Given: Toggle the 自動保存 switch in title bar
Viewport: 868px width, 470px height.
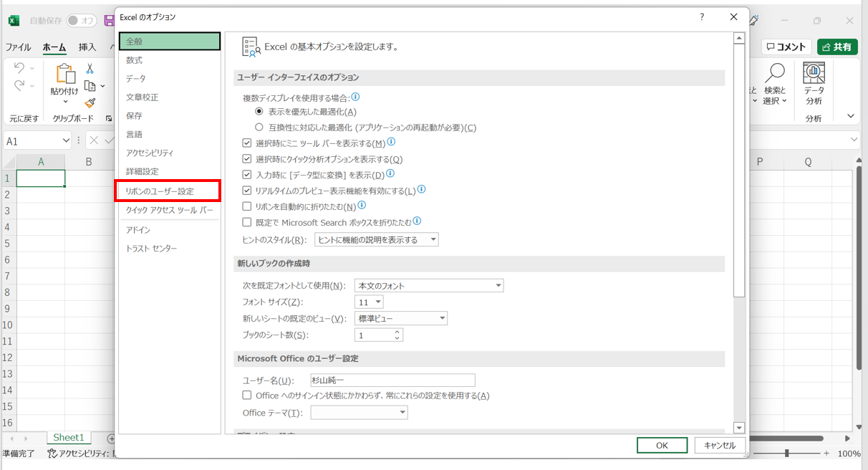Looking at the screenshot, I should point(82,21).
